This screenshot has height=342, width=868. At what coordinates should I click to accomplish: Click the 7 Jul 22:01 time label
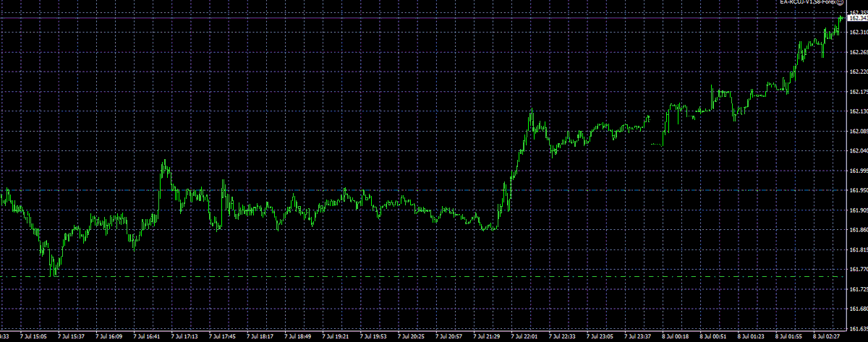coord(525,337)
